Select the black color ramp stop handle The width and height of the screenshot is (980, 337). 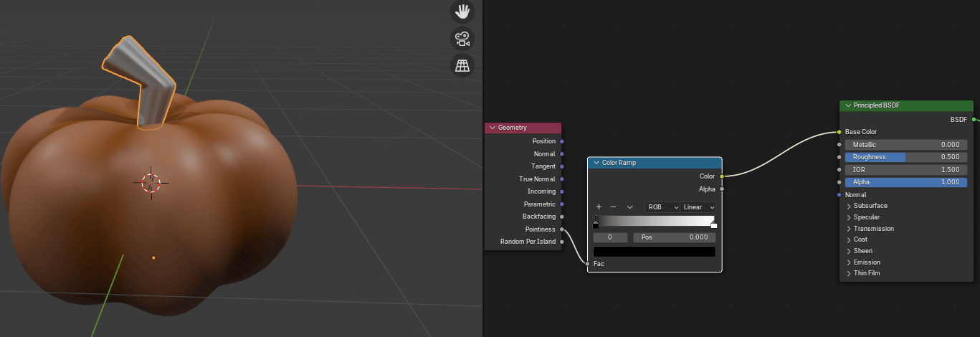596,224
